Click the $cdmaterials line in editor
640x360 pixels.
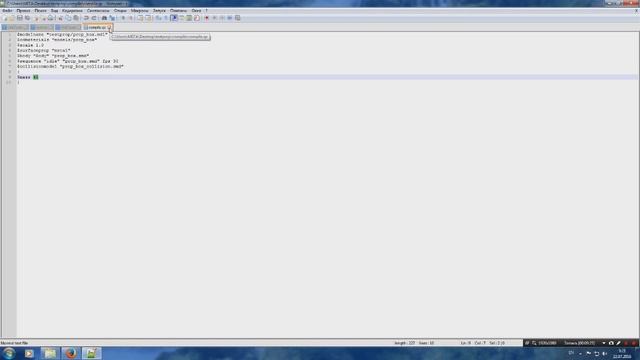(x=57, y=40)
